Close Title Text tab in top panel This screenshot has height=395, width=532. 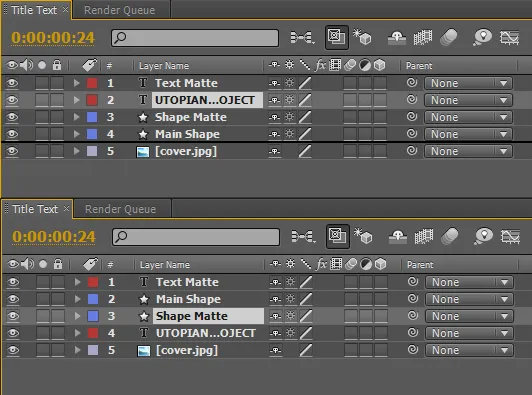point(65,10)
